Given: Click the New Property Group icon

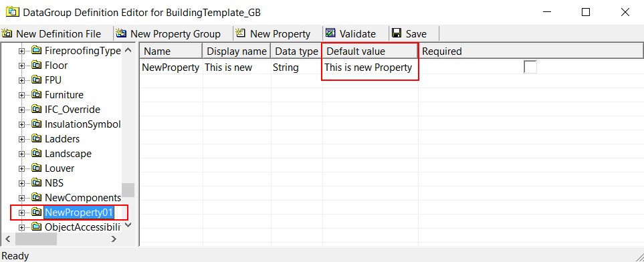Looking at the screenshot, I should tap(121, 33).
